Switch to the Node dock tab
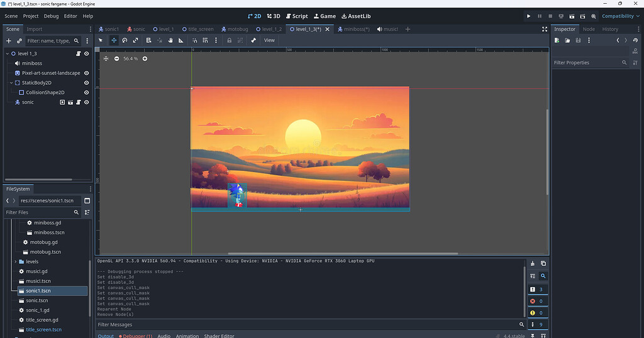644x338 pixels. click(x=589, y=29)
